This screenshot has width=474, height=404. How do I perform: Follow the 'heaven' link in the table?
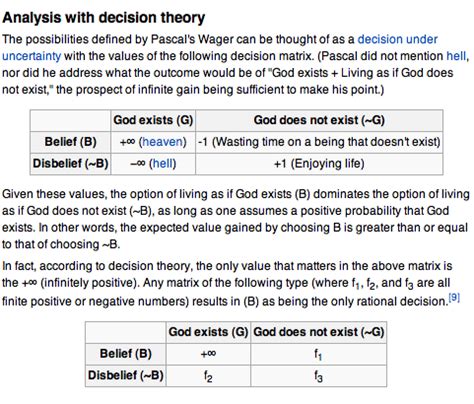tap(163, 142)
